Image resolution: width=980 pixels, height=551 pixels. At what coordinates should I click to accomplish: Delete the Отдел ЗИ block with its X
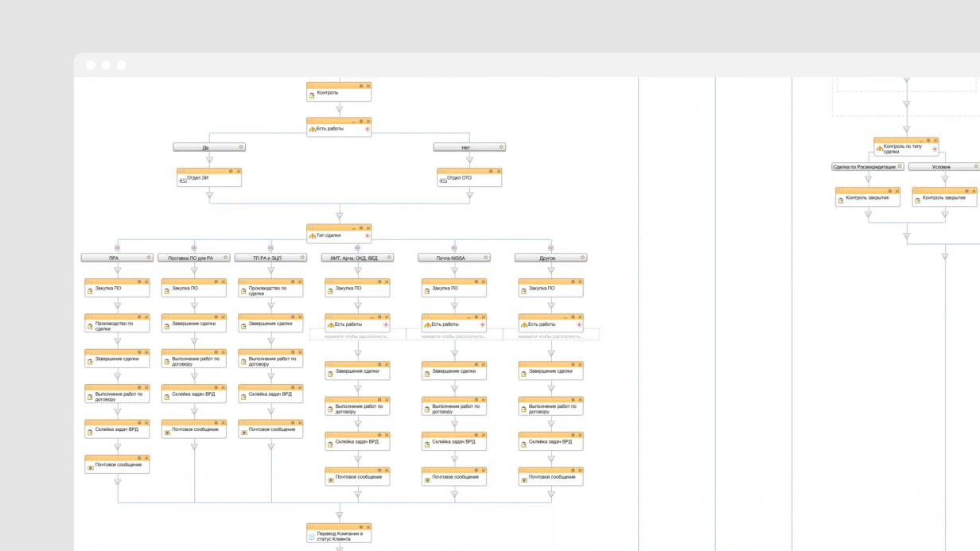click(x=238, y=171)
